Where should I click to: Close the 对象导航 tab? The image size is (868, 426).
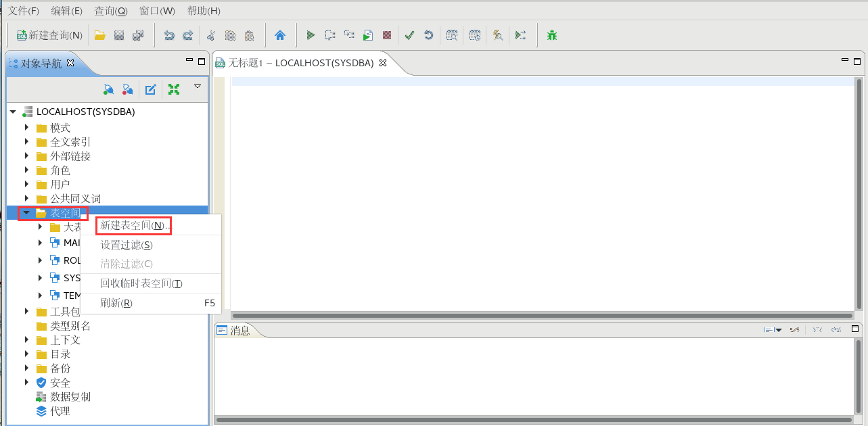tap(70, 63)
